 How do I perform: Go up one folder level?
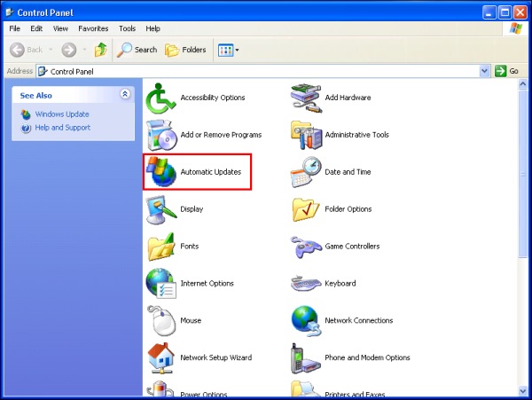tap(100, 50)
